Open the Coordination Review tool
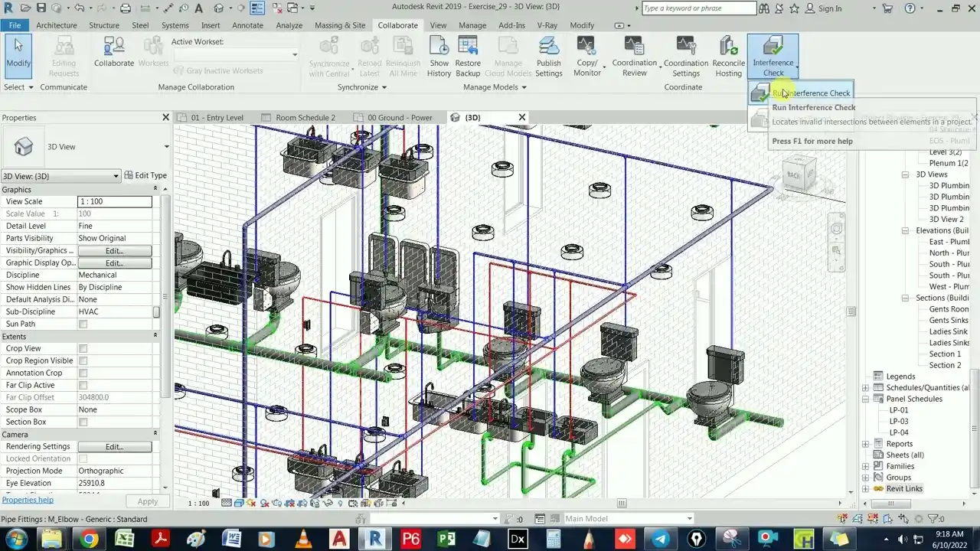The height and width of the screenshot is (551, 980). (x=634, y=54)
